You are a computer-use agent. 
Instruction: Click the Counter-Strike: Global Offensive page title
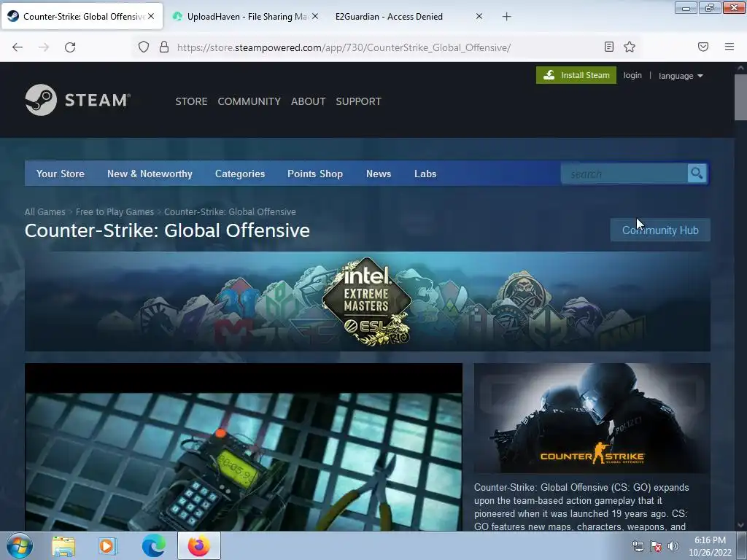[x=167, y=230]
